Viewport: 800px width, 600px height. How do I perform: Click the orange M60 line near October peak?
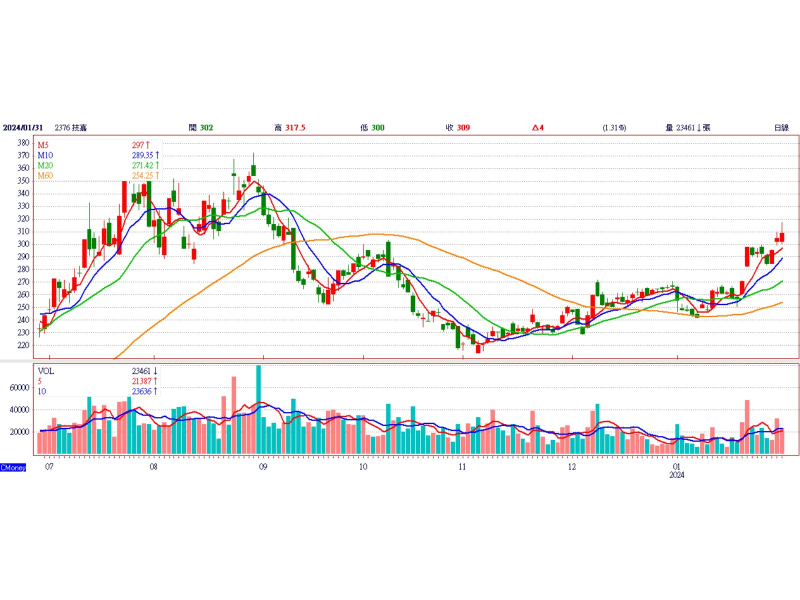[x=375, y=235]
